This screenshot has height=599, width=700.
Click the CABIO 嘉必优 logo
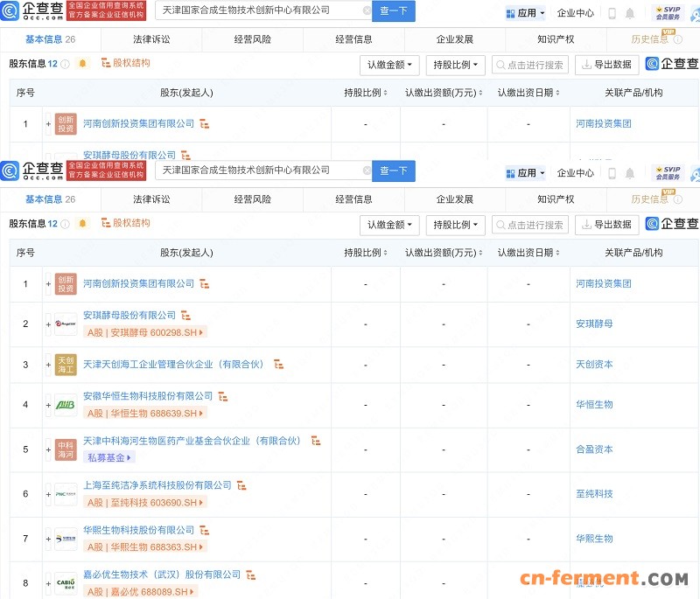(x=66, y=583)
